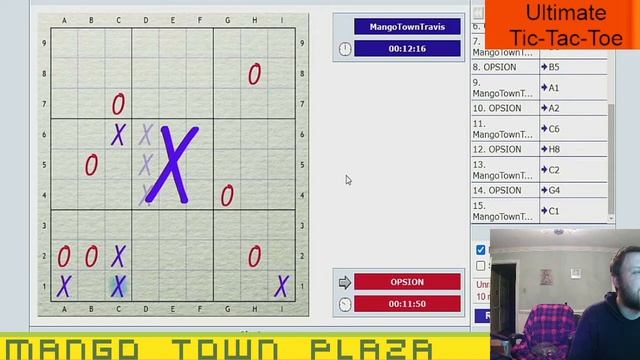Click the faded X mark at D6
Viewport: 640px width, 360px height.
point(146,134)
